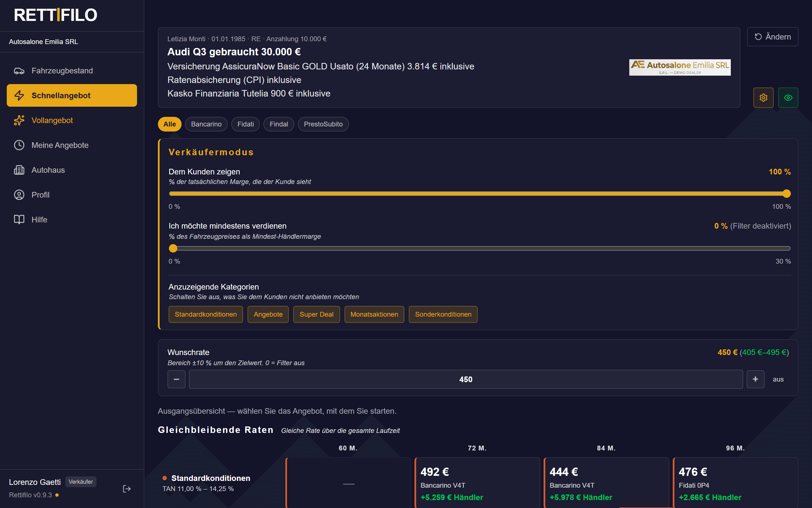Click the Profil user icon
This screenshot has height=508, width=812.
tap(19, 195)
